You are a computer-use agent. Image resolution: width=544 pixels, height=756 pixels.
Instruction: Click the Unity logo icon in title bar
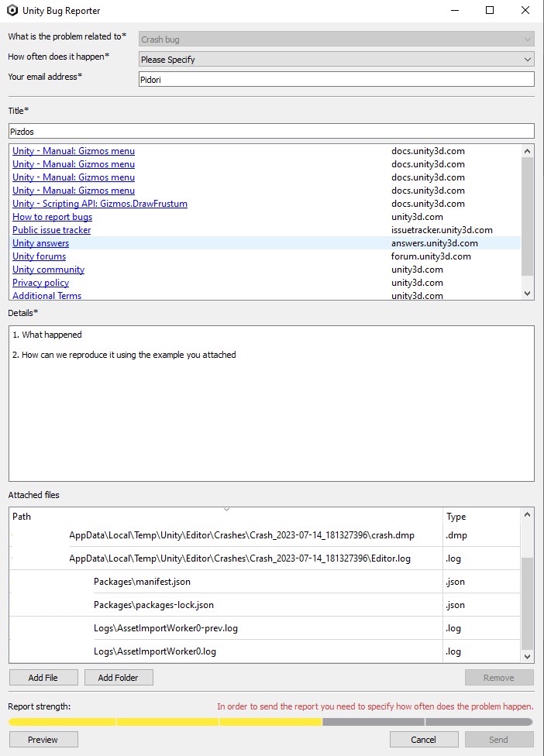click(12, 10)
